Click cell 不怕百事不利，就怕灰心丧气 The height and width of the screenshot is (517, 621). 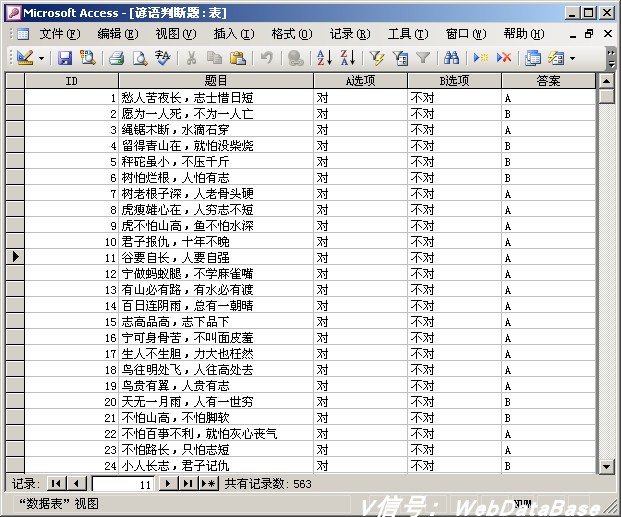(x=216, y=433)
